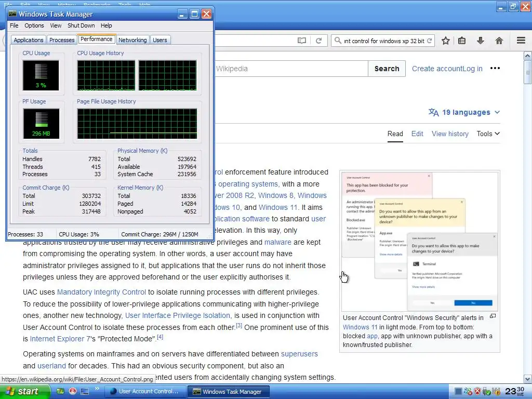Click the scrollbar down arrow
Image resolution: width=532 pixels, height=399 pixels.
tap(528, 379)
